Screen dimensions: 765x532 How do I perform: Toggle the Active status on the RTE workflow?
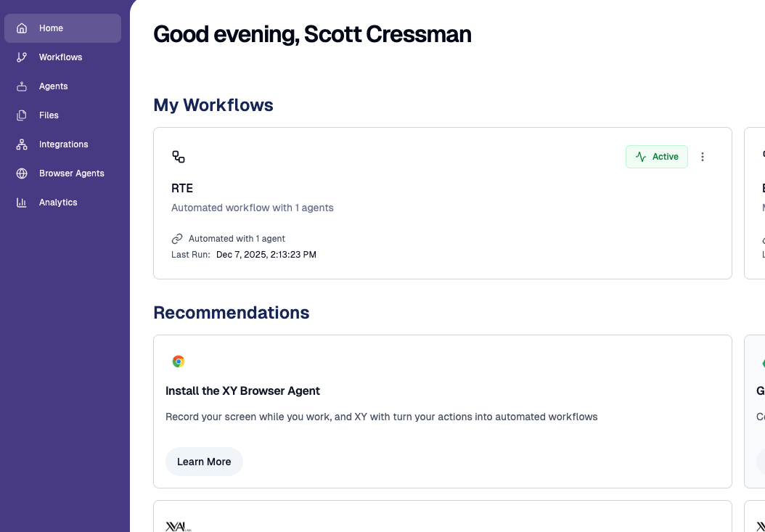tap(656, 157)
